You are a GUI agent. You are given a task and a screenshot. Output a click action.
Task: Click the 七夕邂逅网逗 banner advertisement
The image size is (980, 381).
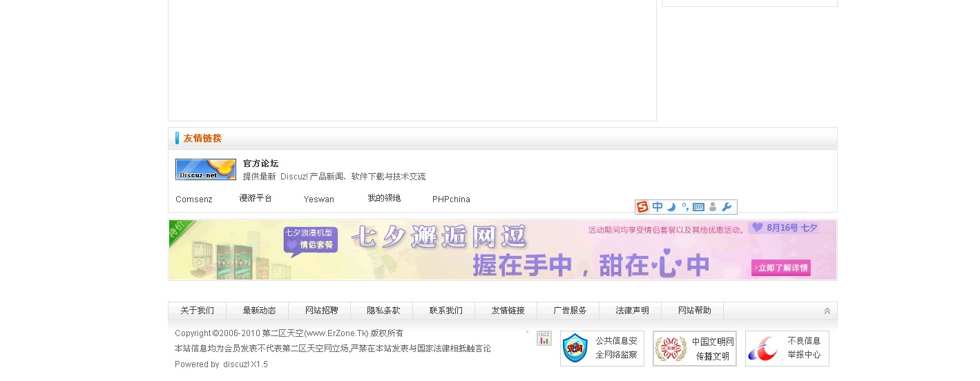click(x=503, y=250)
